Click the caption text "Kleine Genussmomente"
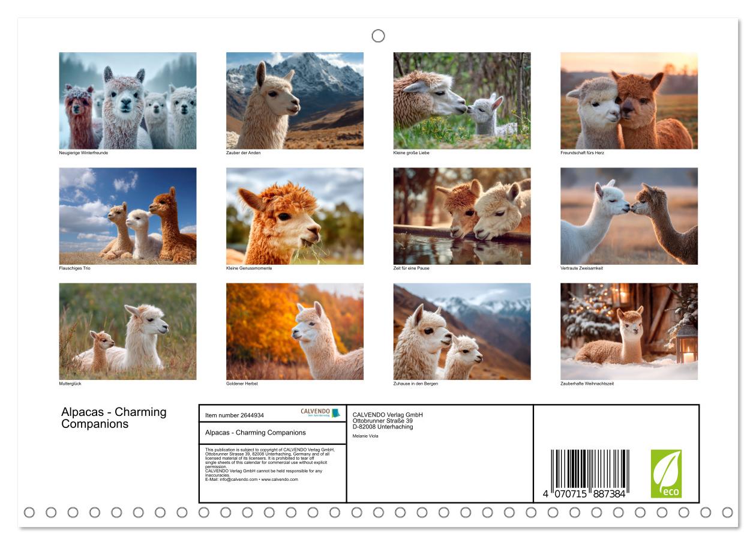 [249, 268]
